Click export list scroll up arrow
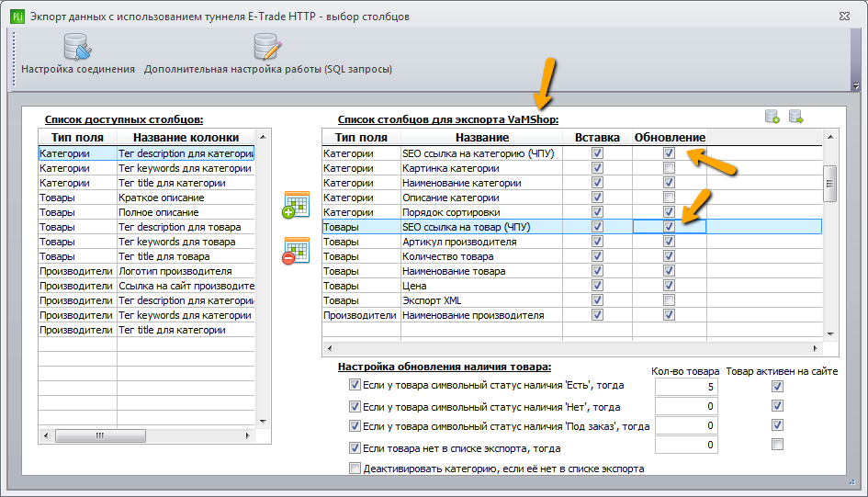This screenshot has height=497, width=868. 829,137
